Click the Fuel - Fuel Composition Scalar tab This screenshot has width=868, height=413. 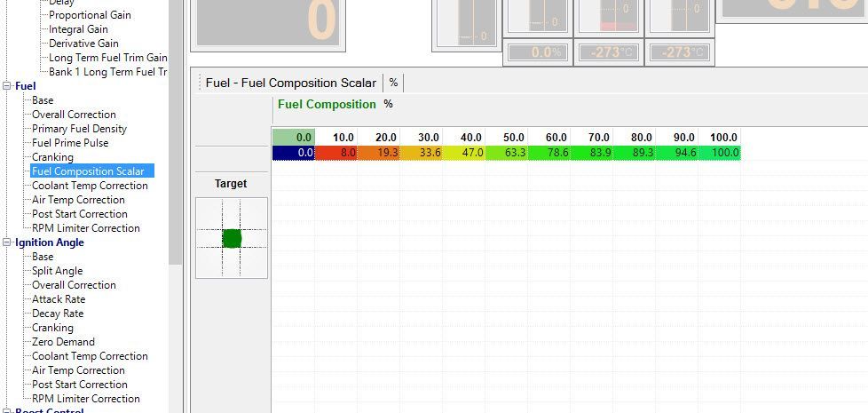tap(290, 83)
